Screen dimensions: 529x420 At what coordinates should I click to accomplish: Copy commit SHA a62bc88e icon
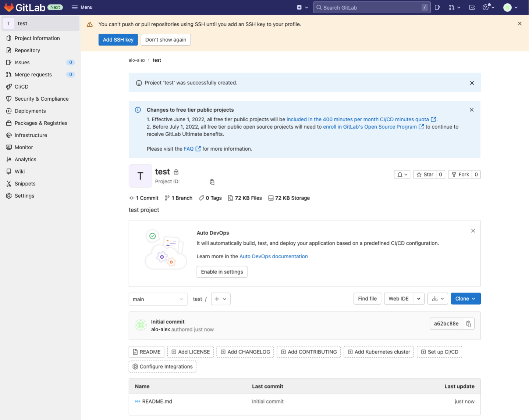coord(469,324)
